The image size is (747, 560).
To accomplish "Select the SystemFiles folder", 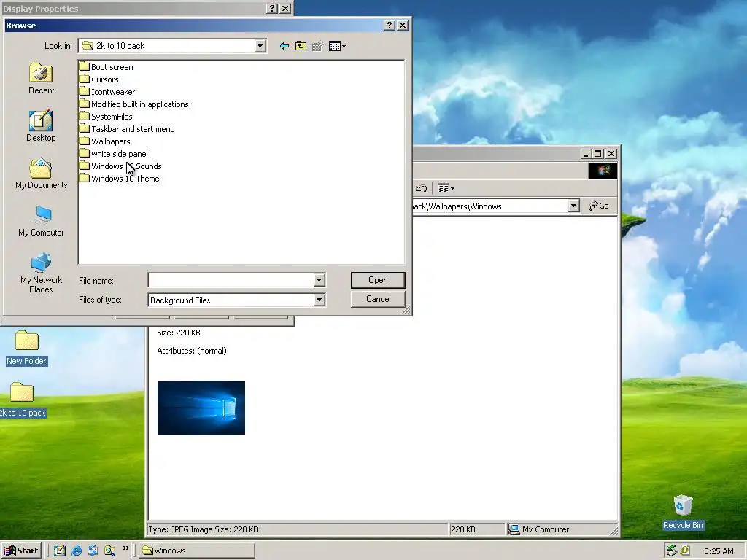I will [106, 117].
